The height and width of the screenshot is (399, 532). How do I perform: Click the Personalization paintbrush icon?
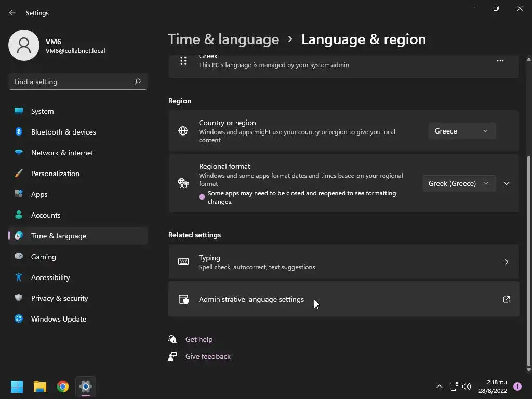19,173
